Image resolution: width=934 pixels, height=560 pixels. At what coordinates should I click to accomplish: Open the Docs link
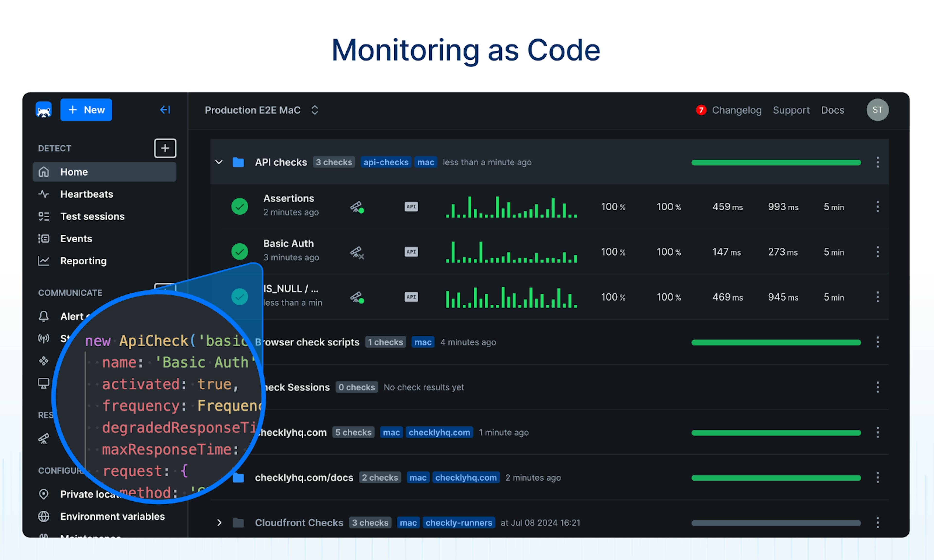click(x=832, y=110)
